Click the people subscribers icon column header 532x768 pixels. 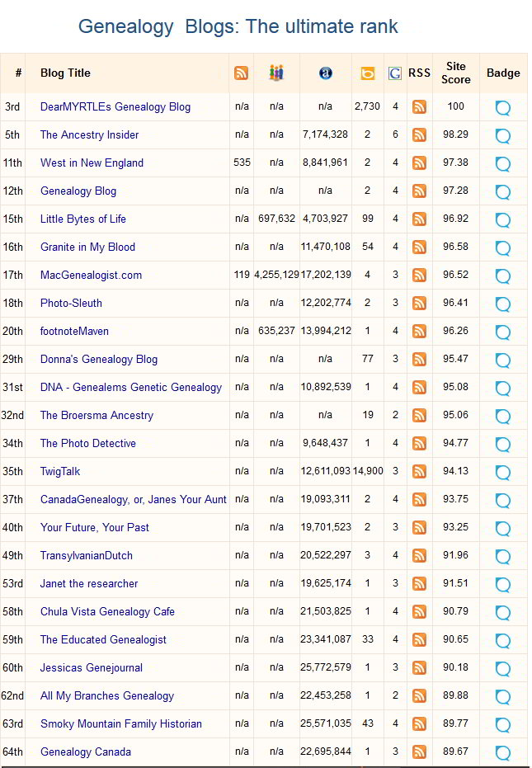[276, 73]
